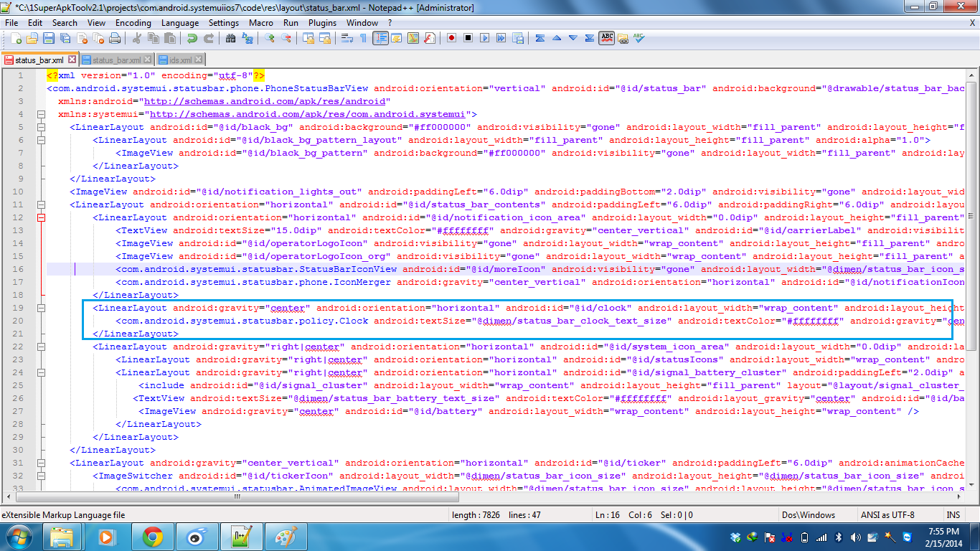Open Google Chrome from the taskbar
Image resolution: width=980 pixels, height=551 pixels.
click(152, 537)
